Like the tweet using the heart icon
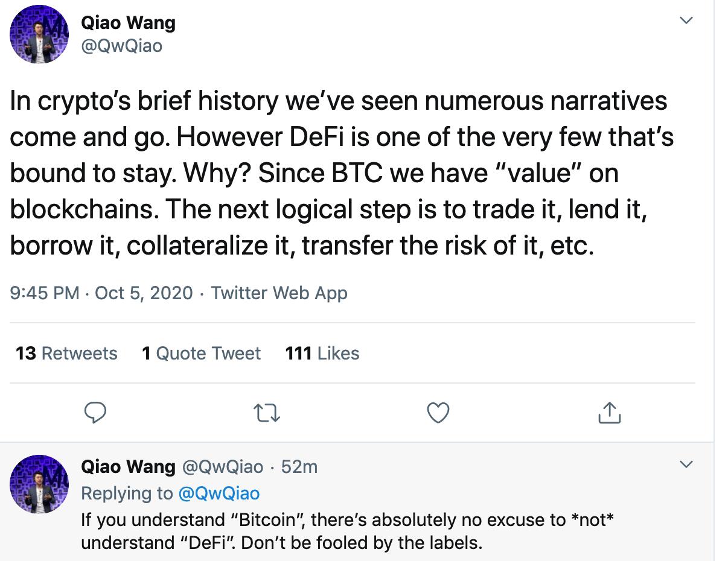 pos(438,413)
